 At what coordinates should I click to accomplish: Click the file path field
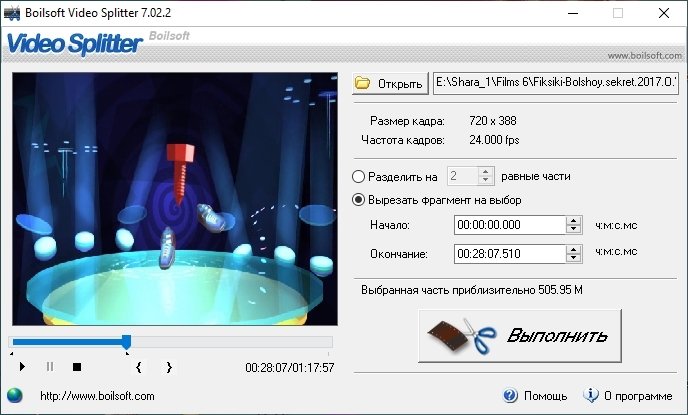[x=555, y=83]
